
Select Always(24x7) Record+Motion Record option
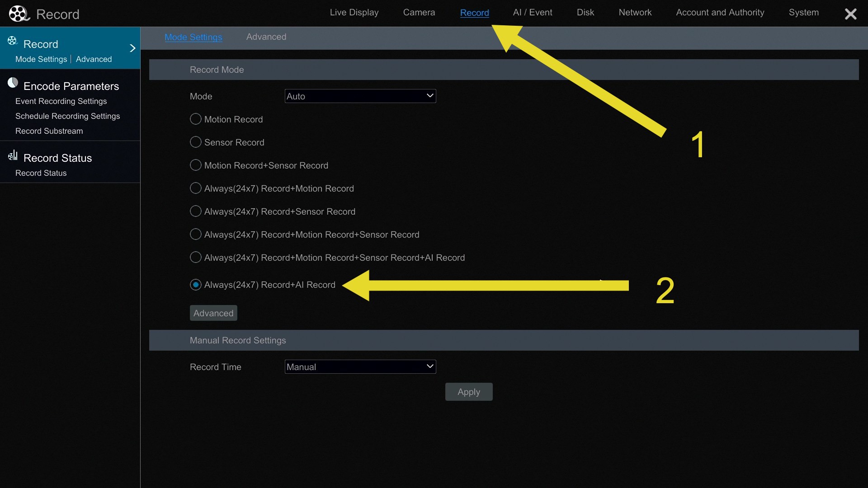click(196, 188)
